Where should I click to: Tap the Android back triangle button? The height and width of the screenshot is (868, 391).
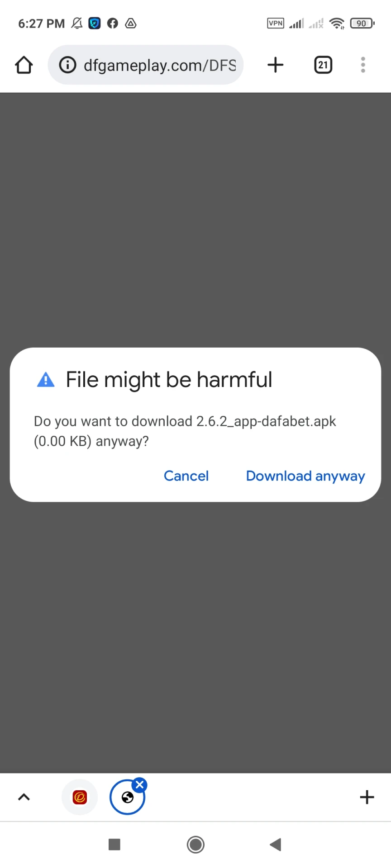[276, 844]
